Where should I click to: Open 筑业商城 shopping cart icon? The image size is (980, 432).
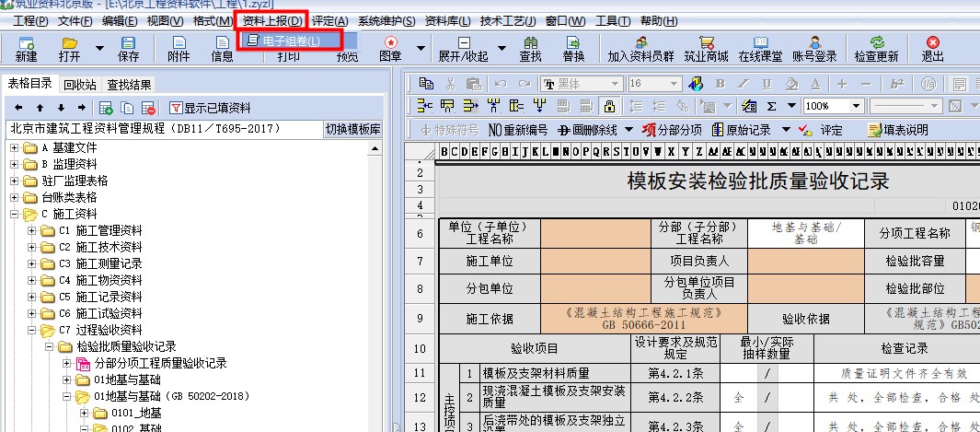707,48
